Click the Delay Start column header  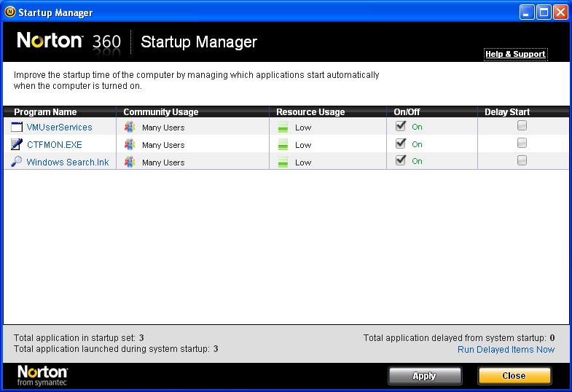pyautogui.click(x=523, y=112)
